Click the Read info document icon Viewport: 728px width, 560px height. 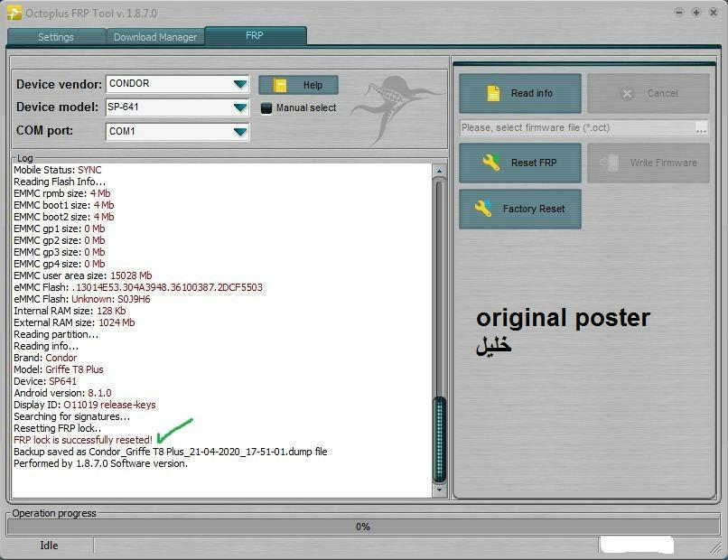tap(493, 93)
